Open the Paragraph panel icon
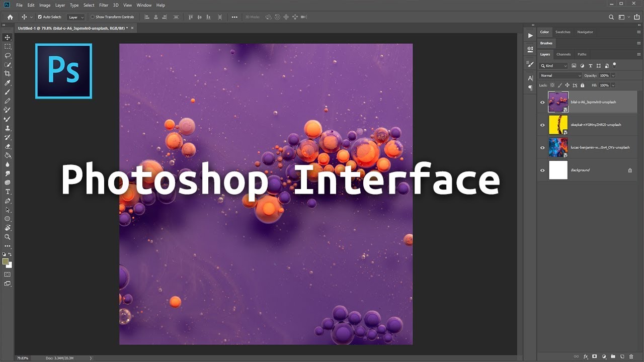The width and height of the screenshot is (644, 362). click(x=530, y=87)
